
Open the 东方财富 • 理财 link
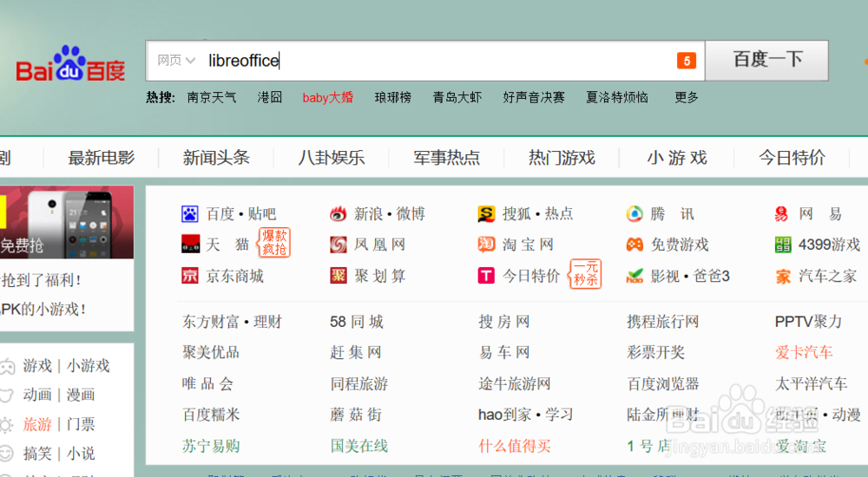point(232,322)
